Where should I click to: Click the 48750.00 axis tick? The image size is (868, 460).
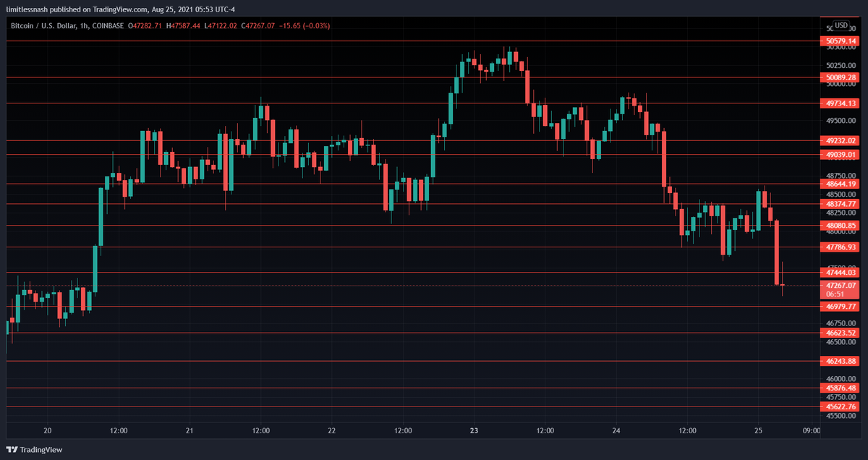click(841, 176)
